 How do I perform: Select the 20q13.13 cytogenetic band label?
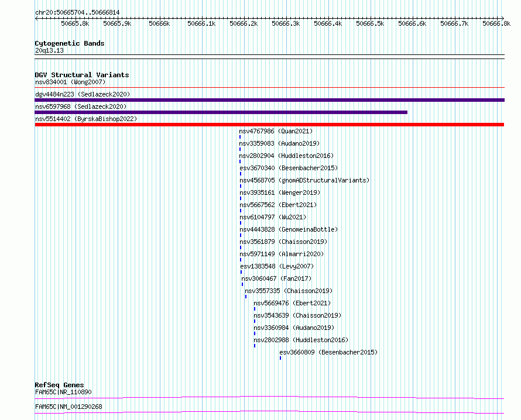point(49,50)
